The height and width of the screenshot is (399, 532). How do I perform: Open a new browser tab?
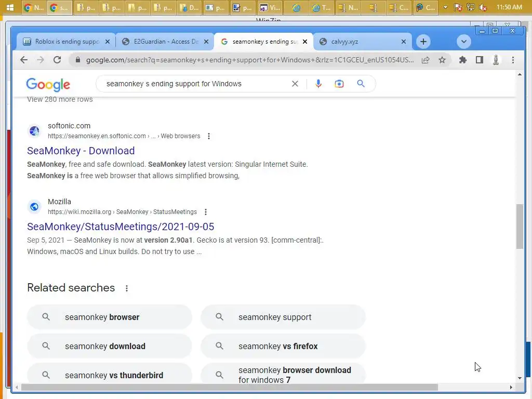point(423,42)
